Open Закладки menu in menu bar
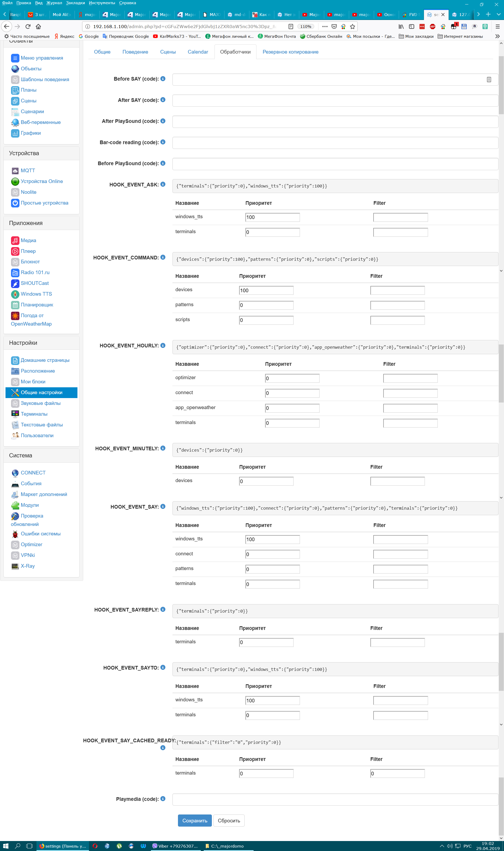The width and height of the screenshot is (504, 851). pos(75,3)
